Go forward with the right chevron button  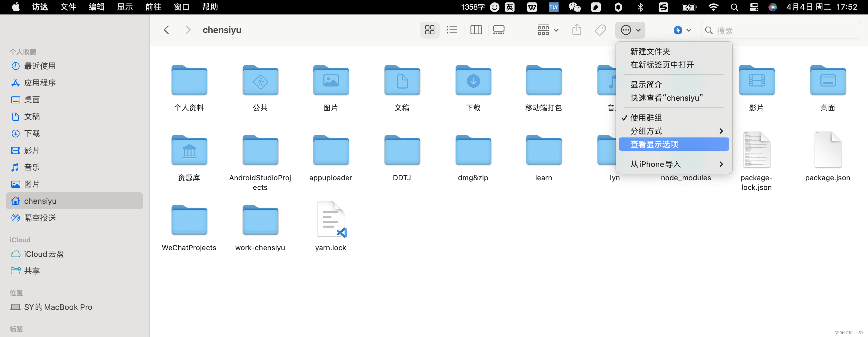click(188, 30)
